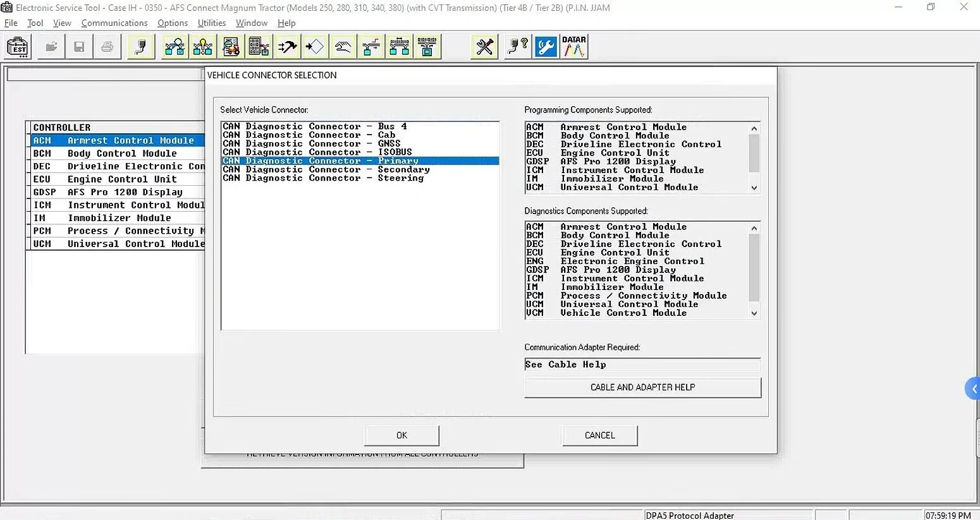Select CAN Diagnostic Connector - ISOBUS
Image resolution: width=980 pixels, height=520 pixels.
tap(317, 152)
